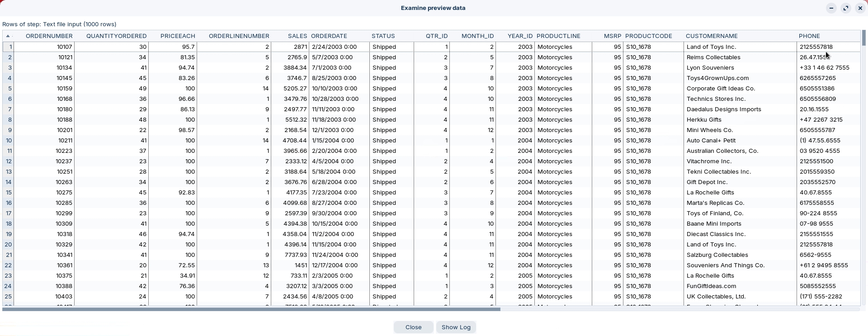Select the CUSTOMERNAME column header
The width and height of the screenshot is (868, 336).
[x=711, y=36]
